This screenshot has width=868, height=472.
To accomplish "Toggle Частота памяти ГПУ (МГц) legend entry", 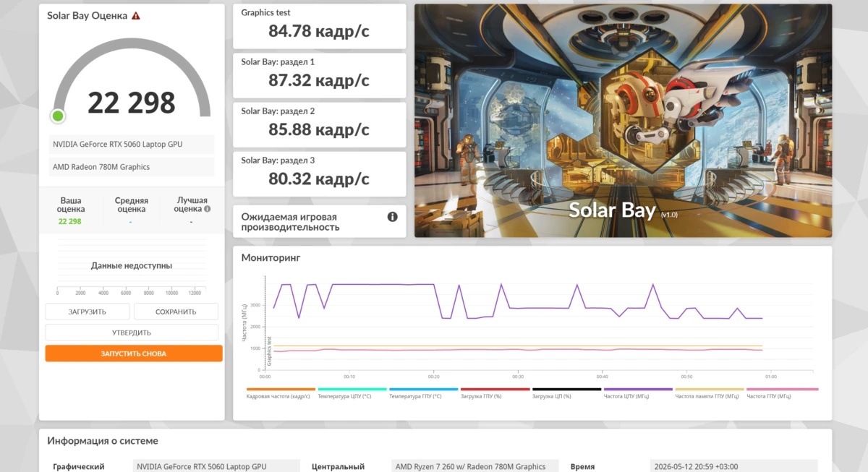I will 708,393.
